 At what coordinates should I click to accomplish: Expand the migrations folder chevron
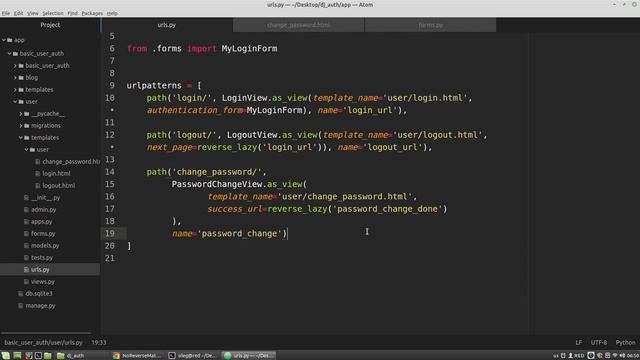[21, 126]
